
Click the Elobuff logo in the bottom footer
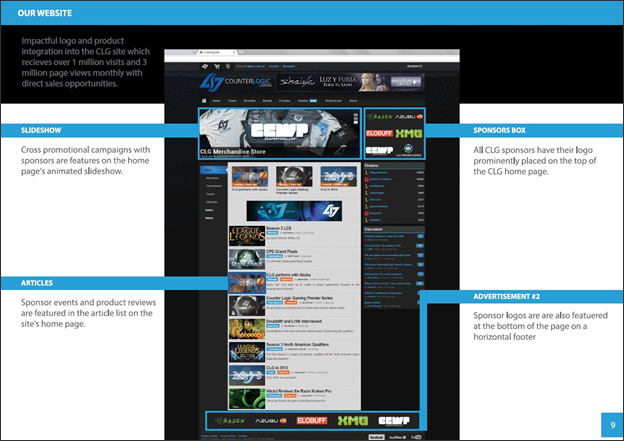pos(312,421)
